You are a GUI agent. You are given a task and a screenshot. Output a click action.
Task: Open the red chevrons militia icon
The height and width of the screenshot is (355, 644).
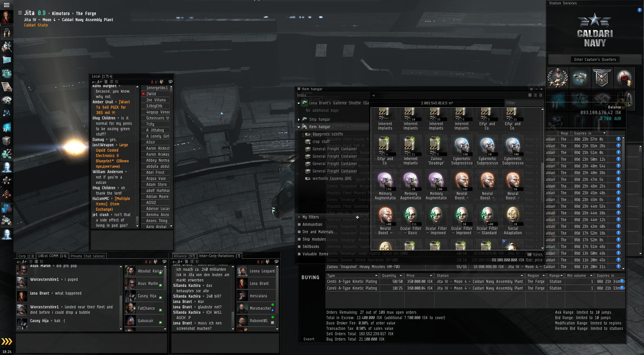click(6, 194)
